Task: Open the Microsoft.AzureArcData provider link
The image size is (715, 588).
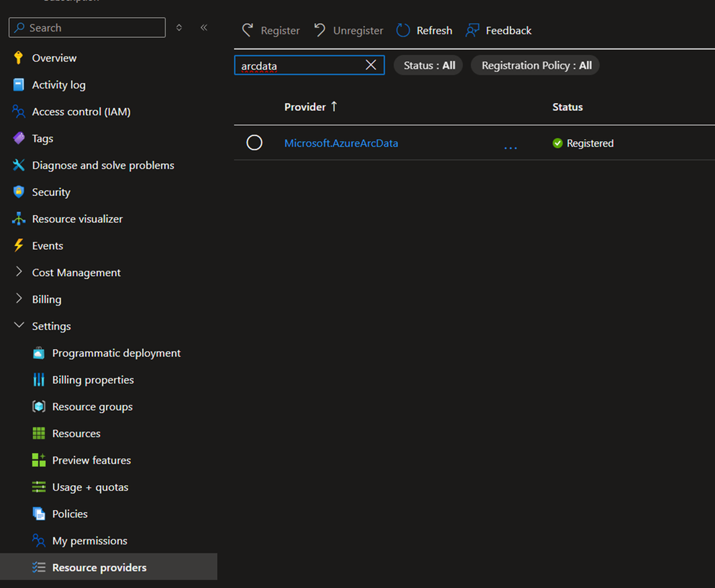Action: coord(341,143)
